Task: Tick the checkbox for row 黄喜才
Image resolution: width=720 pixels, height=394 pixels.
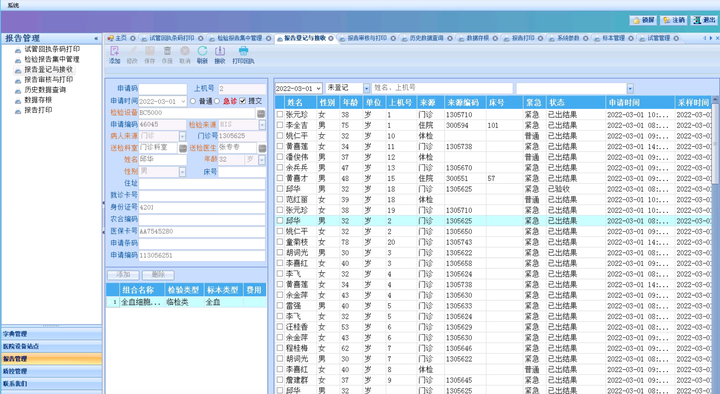Action: [280, 178]
